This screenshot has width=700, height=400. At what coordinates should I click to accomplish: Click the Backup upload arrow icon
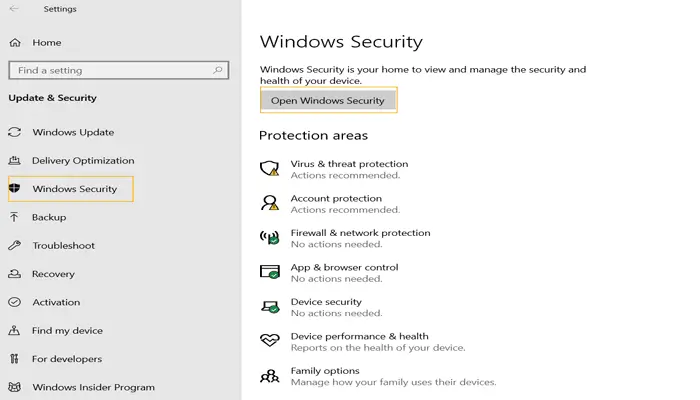tap(15, 217)
